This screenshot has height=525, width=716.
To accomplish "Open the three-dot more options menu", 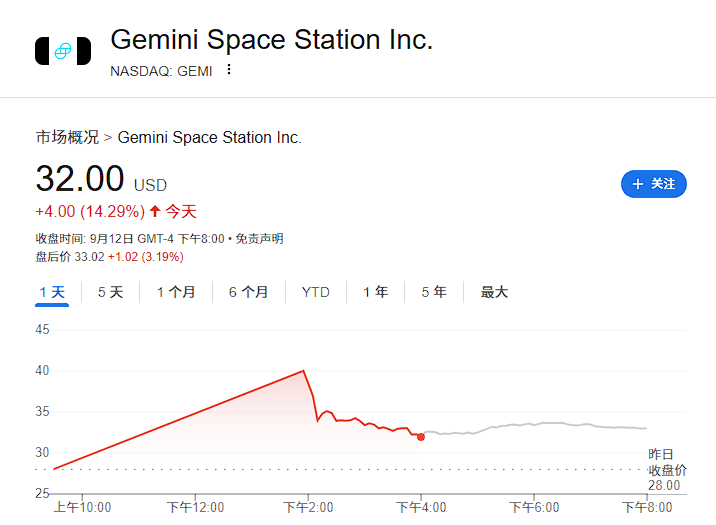I will click(x=229, y=70).
